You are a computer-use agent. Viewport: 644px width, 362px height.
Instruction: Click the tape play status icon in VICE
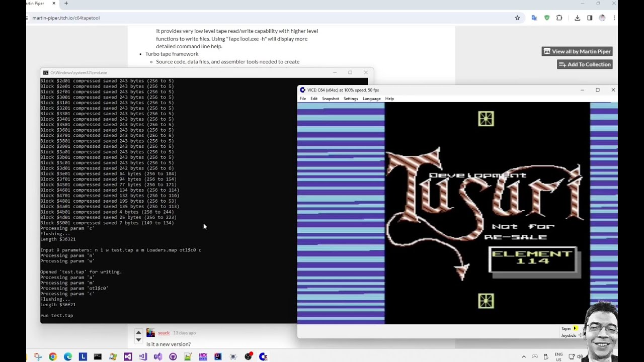576,328
